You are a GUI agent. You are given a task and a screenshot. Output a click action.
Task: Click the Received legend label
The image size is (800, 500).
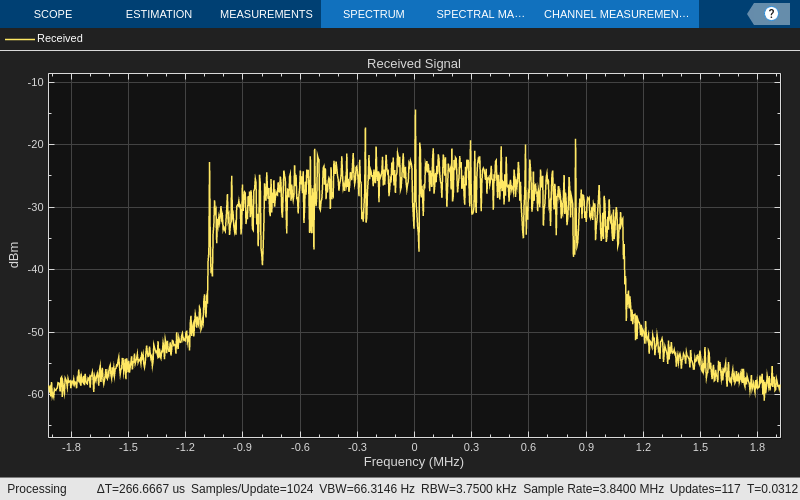click(60, 38)
